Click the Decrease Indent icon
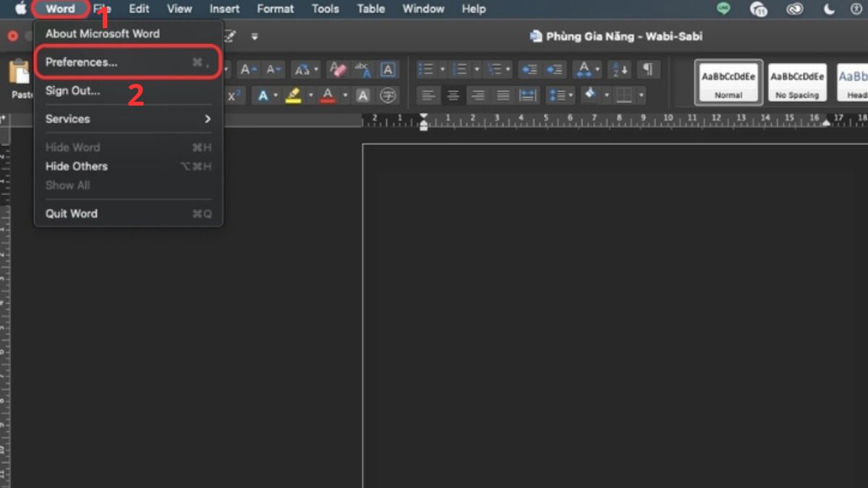This screenshot has width=868, height=488. (x=529, y=69)
